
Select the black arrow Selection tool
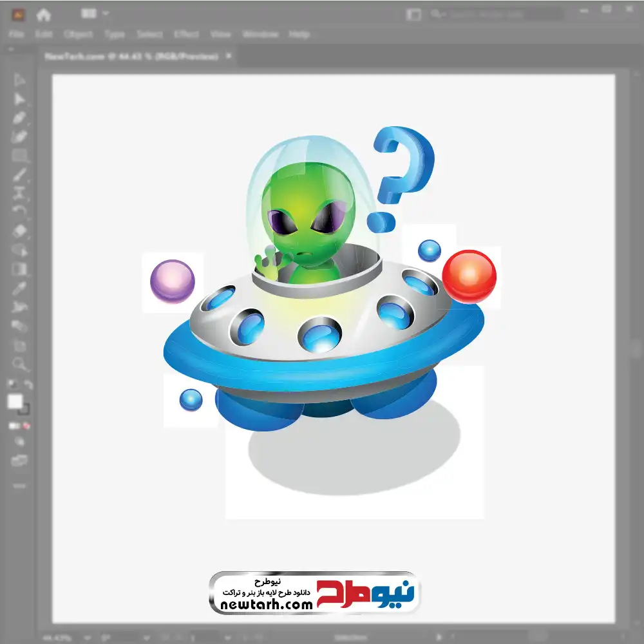[19, 99]
